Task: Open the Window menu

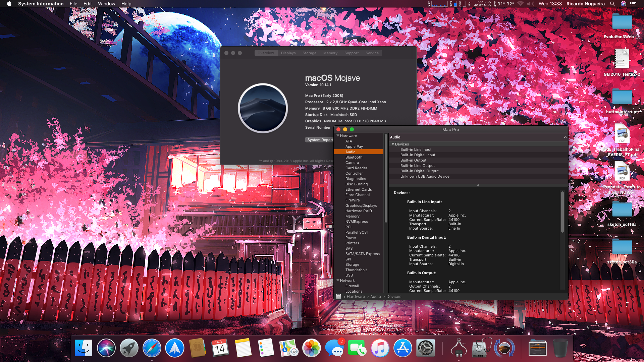Action: (106, 4)
